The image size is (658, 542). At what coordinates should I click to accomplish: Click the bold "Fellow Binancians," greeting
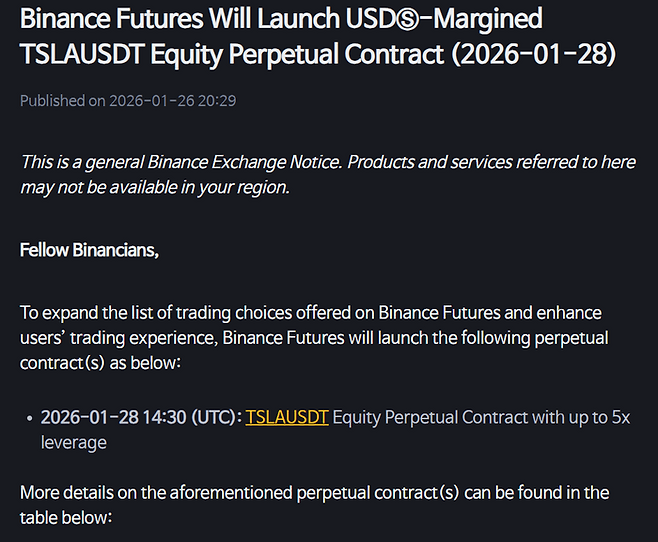pyautogui.click(x=89, y=249)
